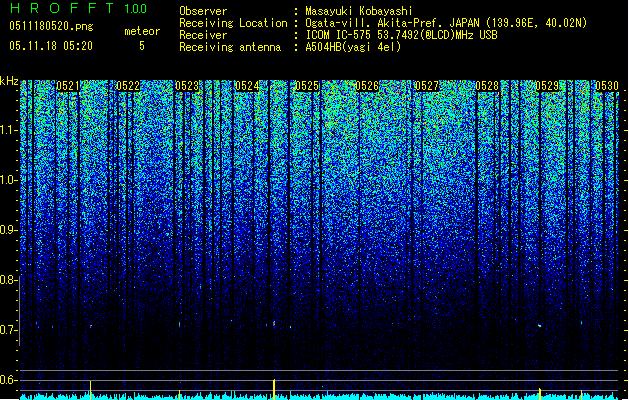The width and height of the screenshot is (629, 400).
Task: Click the meteor count label
Action: tap(142, 31)
